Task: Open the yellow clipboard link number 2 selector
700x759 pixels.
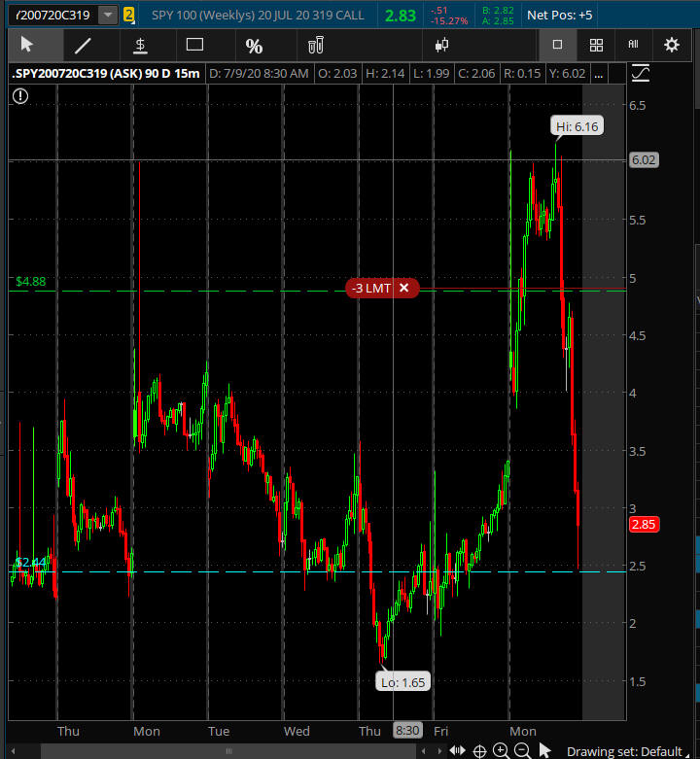Action: 128,15
